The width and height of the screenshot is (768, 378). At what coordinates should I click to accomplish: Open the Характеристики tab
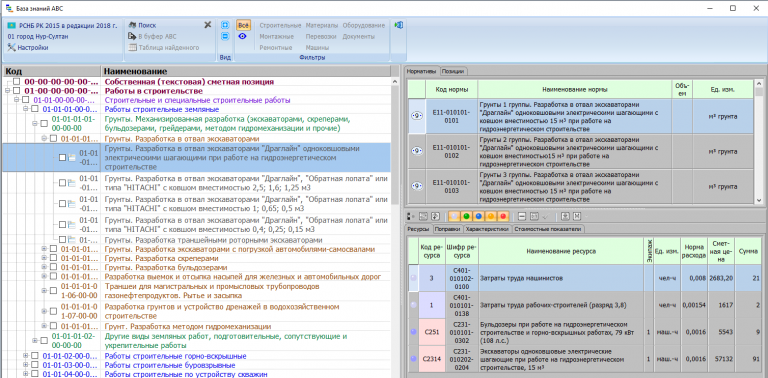(x=487, y=229)
